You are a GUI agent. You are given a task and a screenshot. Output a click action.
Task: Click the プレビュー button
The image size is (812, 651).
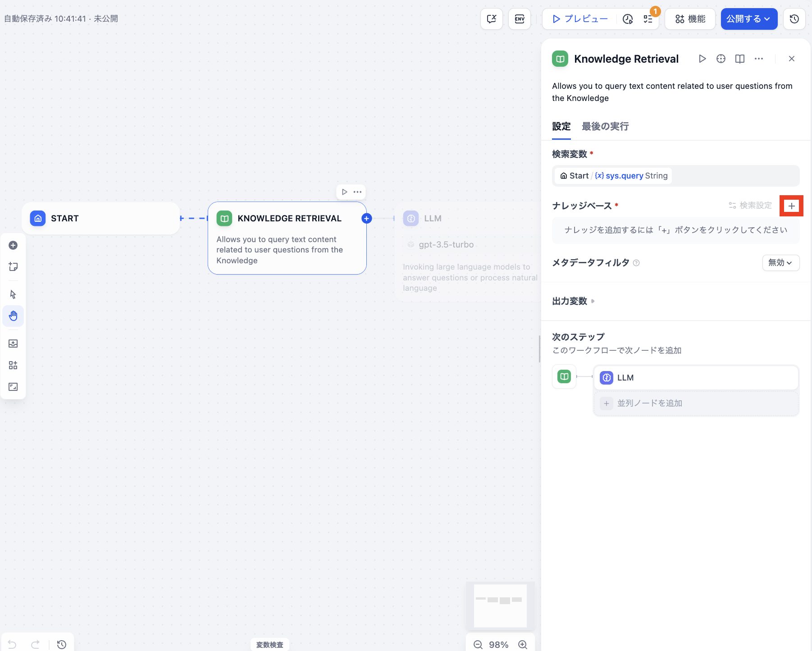[580, 19]
